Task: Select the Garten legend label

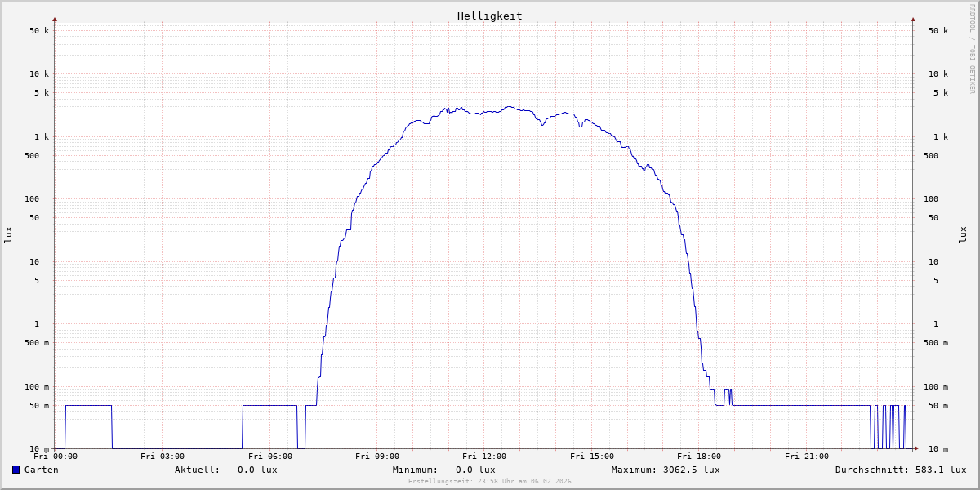Action: coord(41,470)
